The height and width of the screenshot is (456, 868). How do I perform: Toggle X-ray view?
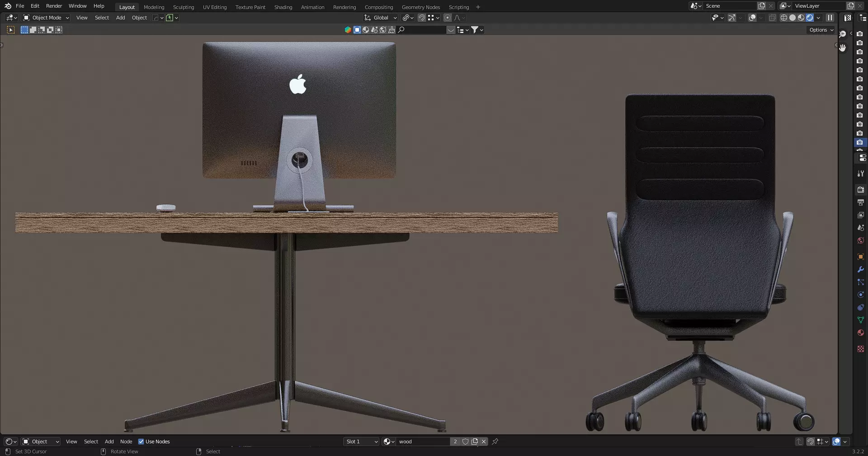[x=772, y=18]
